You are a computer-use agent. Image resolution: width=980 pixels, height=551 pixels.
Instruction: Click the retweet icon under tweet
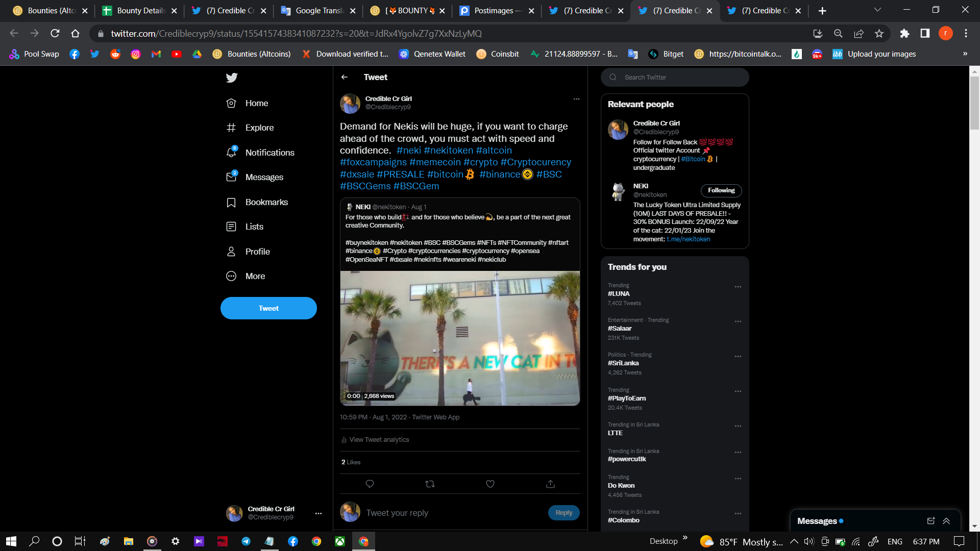point(430,484)
